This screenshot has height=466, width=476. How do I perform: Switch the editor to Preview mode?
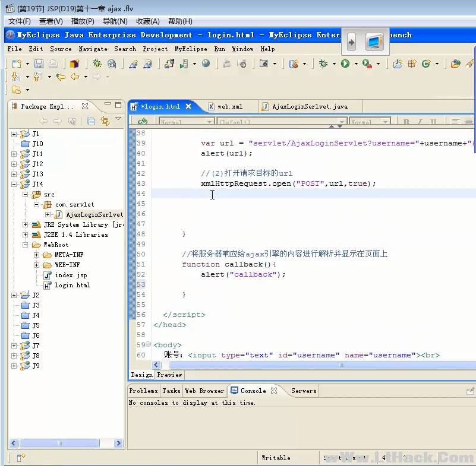[x=169, y=375]
